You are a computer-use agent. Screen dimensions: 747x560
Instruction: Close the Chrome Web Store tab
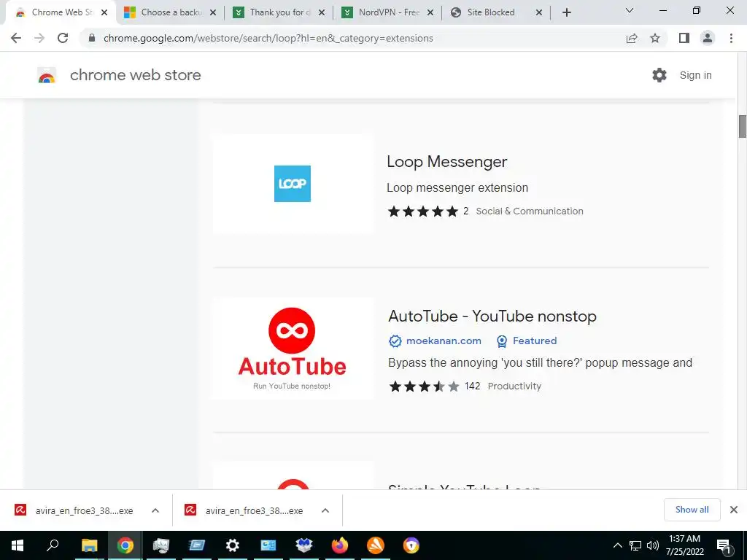pos(104,12)
